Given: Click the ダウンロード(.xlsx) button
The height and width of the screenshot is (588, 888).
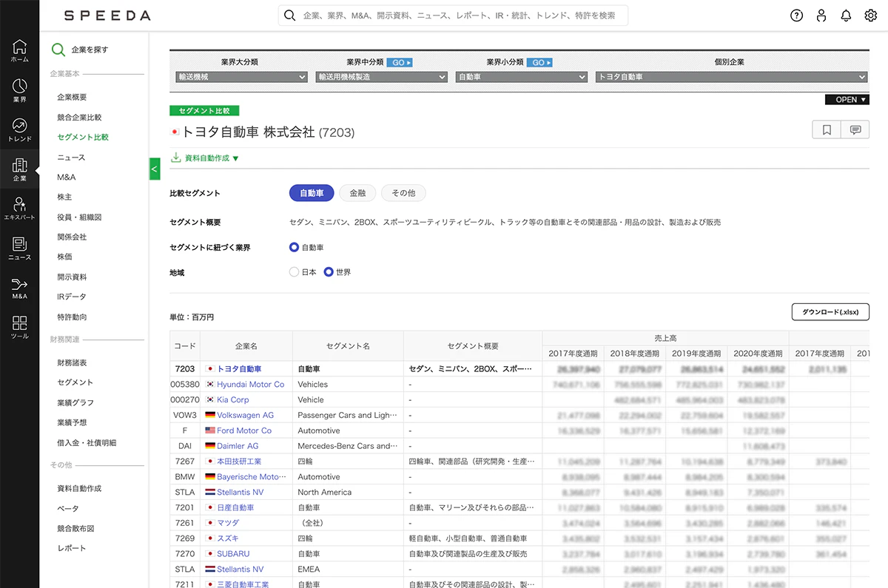Looking at the screenshot, I should [830, 312].
